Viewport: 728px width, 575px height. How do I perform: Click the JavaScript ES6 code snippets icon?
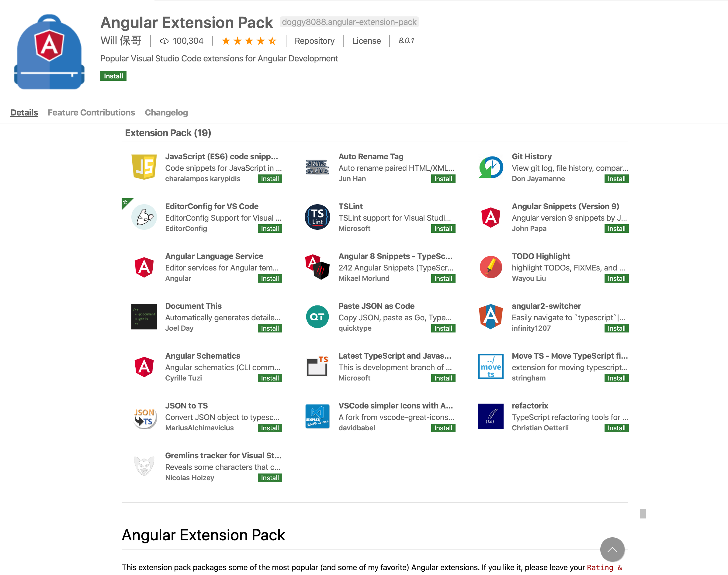pyautogui.click(x=144, y=167)
